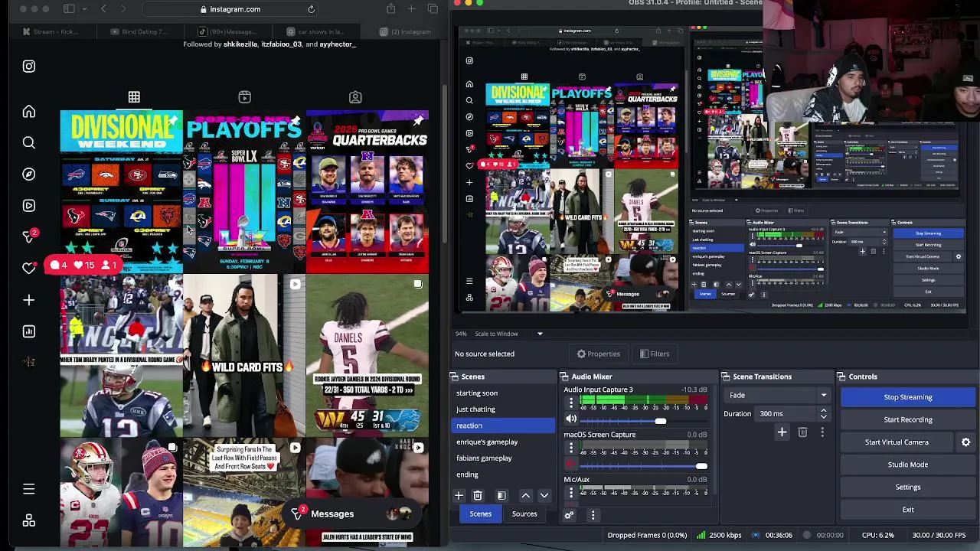Switch to the Stream - Kick Safari tab
Screen dimensions: 980x551
51,32
